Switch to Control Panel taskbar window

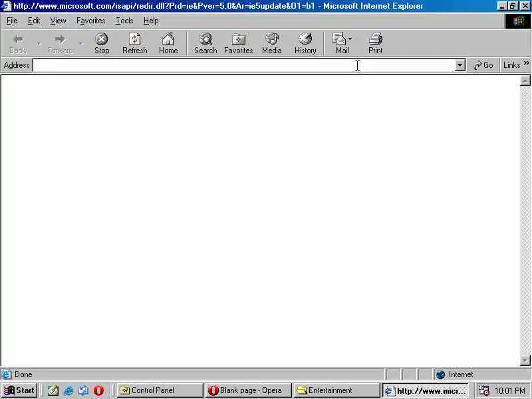pyautogui.click(x=160, y=390)
